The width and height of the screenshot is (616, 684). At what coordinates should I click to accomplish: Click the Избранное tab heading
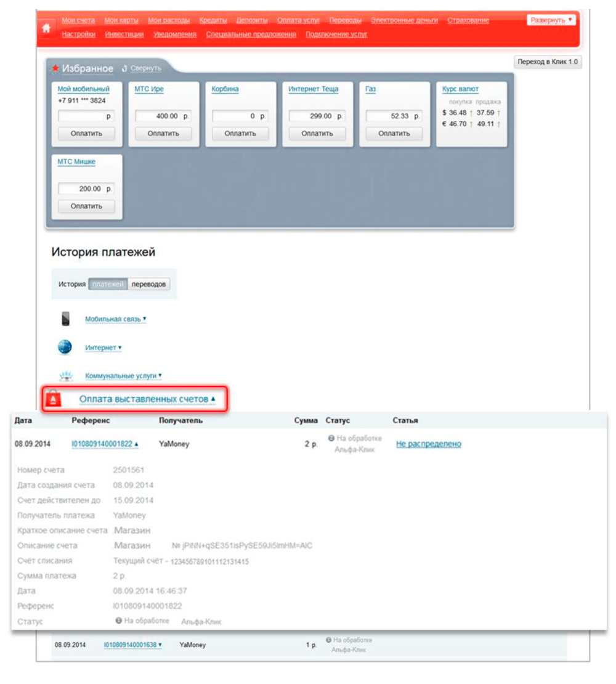[x=87, y=68]
